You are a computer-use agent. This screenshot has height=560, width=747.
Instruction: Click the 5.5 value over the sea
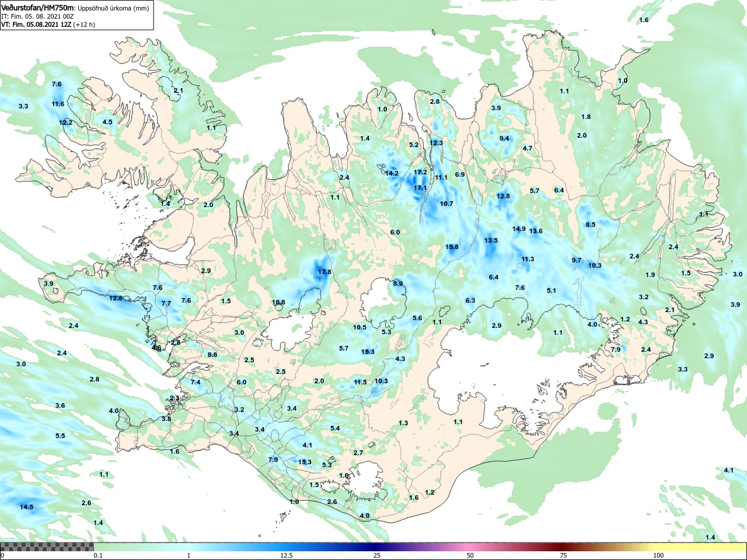click(60, 436)
